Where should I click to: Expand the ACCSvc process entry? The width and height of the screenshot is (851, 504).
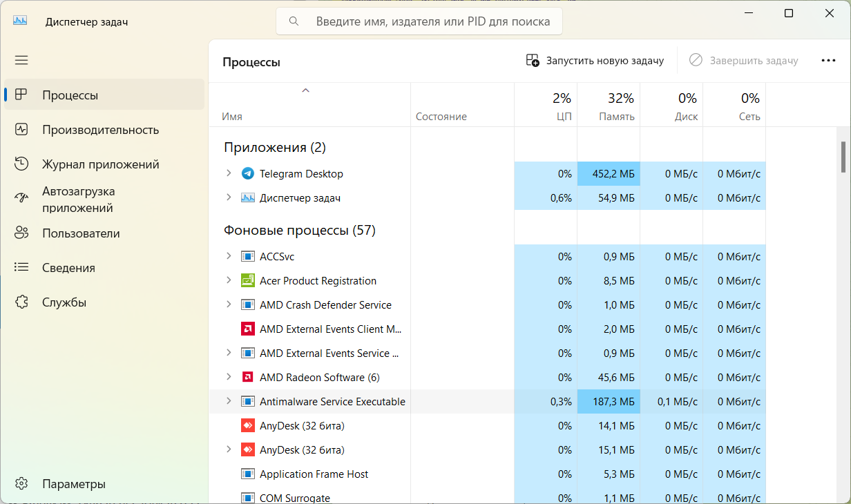[229, 257]
